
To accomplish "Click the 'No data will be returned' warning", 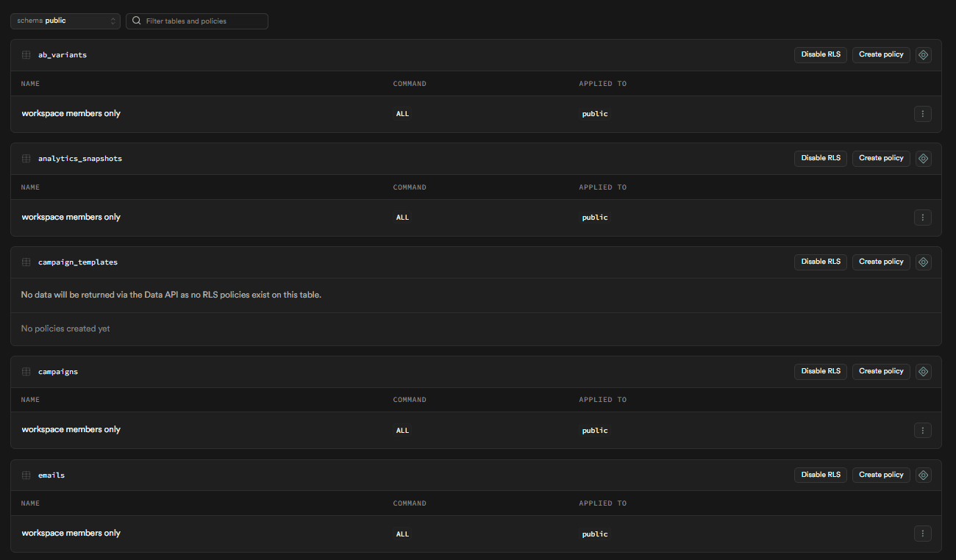I will 171,295.
